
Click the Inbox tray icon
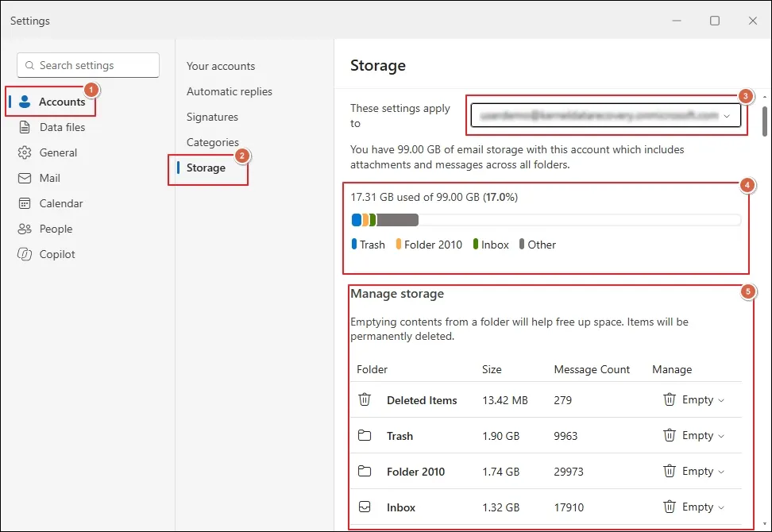(365, 507)
